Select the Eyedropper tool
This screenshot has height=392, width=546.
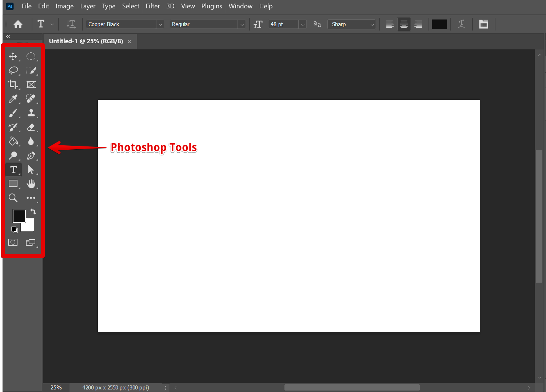(x=13, y=99)
